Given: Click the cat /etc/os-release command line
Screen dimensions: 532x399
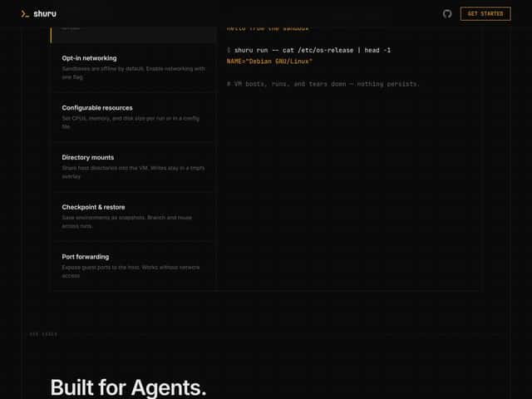Looking at the screenshot, I should point(308,50).
